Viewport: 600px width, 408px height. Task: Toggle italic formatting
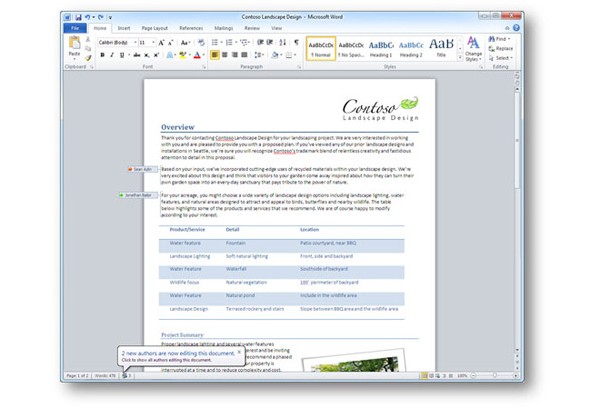(112, 55)
